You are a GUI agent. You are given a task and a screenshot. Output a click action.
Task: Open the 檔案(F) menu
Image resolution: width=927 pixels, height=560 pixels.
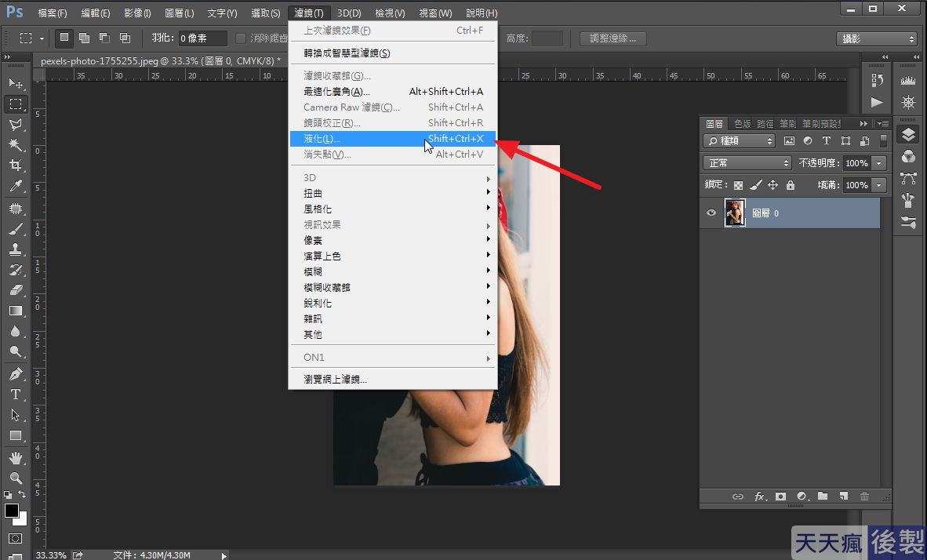click(x=52, y=13)
